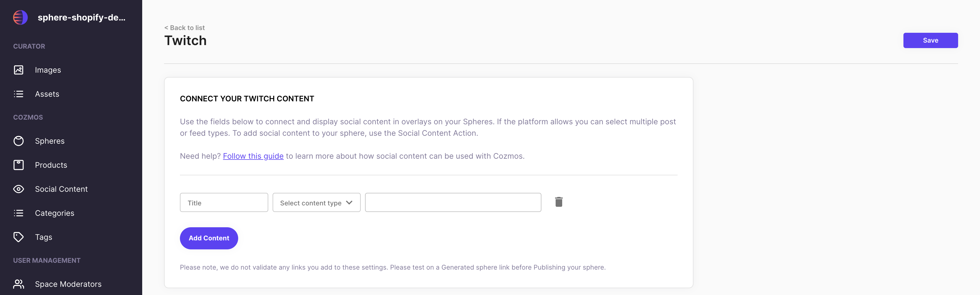The image size is (980, 295).
Task: Focus the Title input field
Action: click(x=224, y=203)
